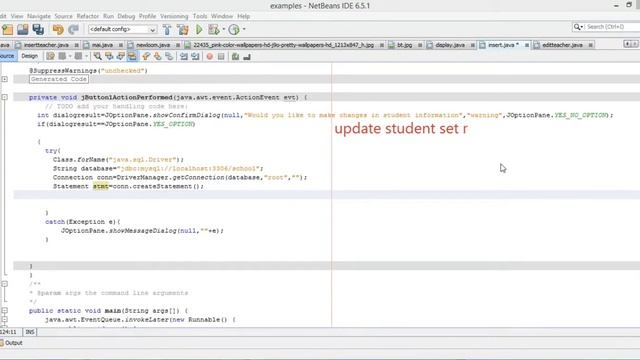Click the Build Main Project hammer icon
The height and width of the screenshot is (360, 640).
(x=167, y=29)
